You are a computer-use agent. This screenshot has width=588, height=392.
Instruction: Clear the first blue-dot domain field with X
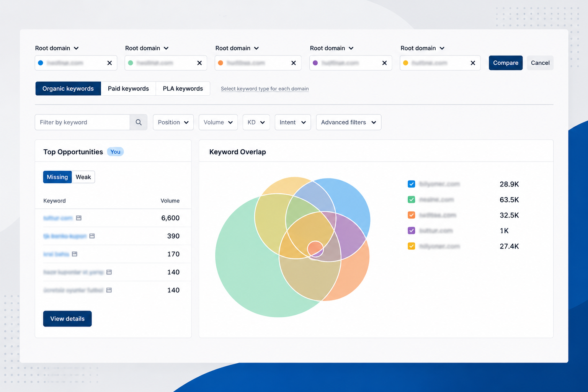(x=109, y=63)
